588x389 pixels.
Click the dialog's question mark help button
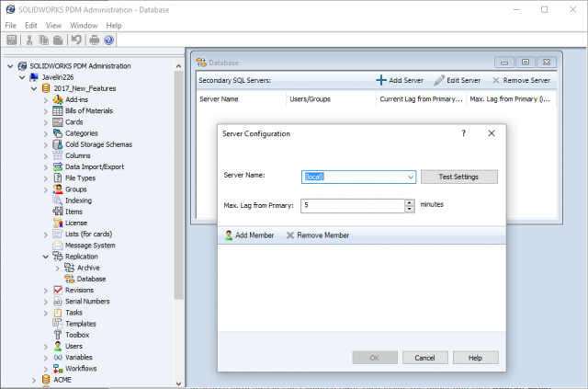[464, 133]
